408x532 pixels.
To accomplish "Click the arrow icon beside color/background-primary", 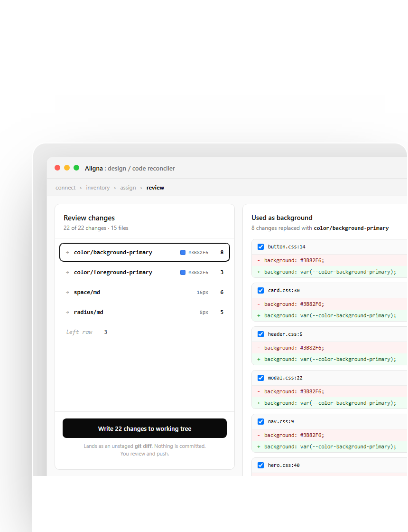I will click(x=67, y=252).
